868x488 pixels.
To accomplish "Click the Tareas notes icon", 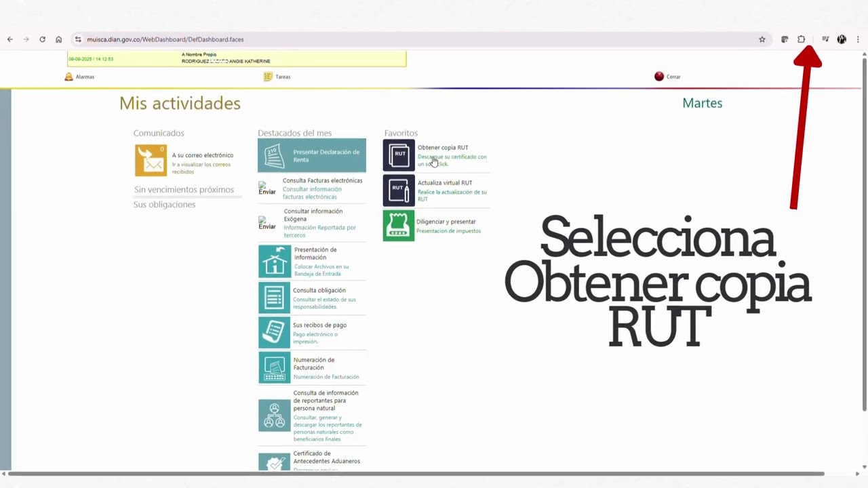I will (x=268, y=77).
